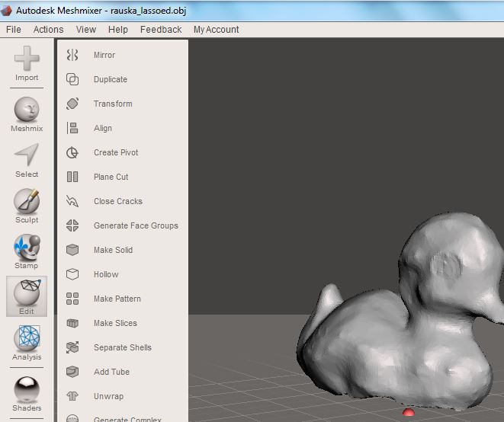Select the Separate Shells label
The image size is (504, 422).
tap(123, 347)
